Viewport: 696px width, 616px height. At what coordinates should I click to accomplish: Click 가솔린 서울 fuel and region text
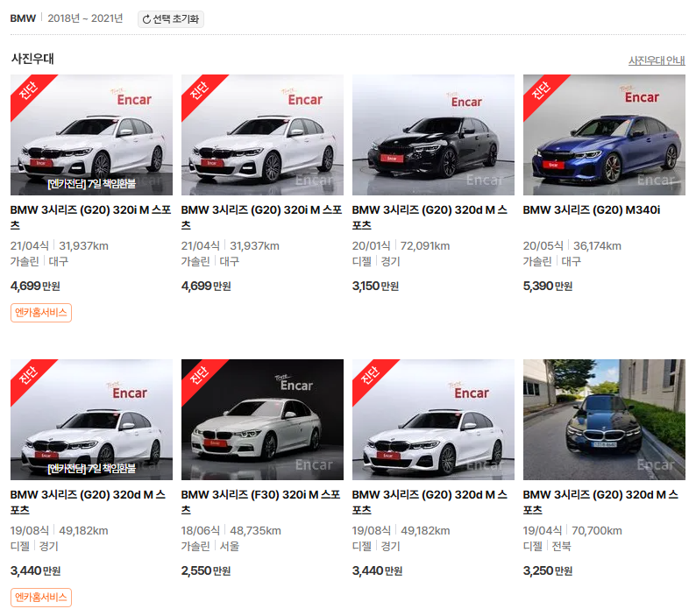click(210, 546)
